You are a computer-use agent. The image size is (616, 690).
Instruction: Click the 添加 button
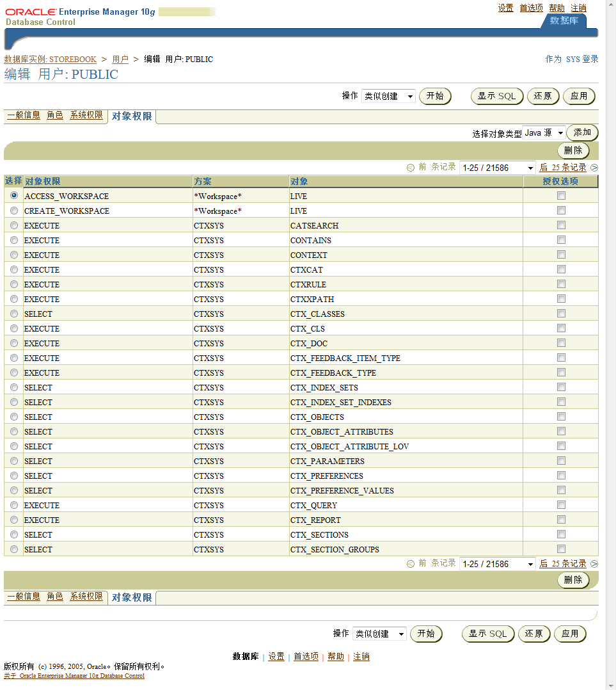point(582,132)
